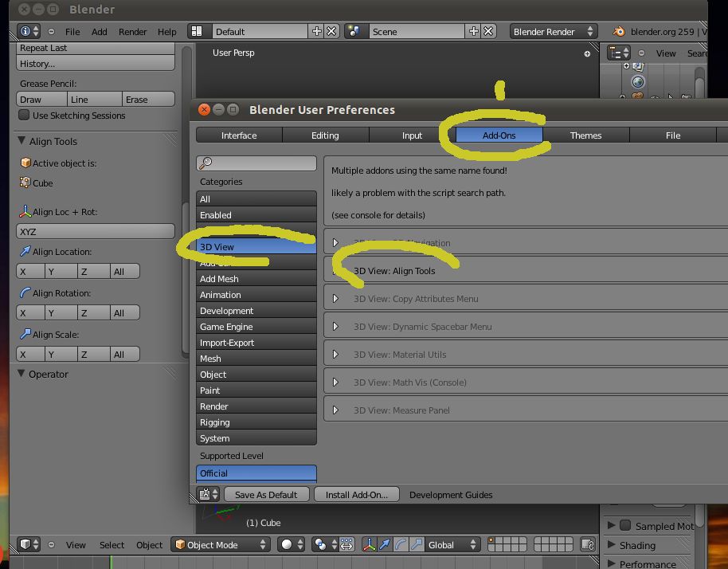Image resolution: width=728 pixels, height=569 pixels.
Task: Open the Development Guides link
Action: (x=451, y=495)
